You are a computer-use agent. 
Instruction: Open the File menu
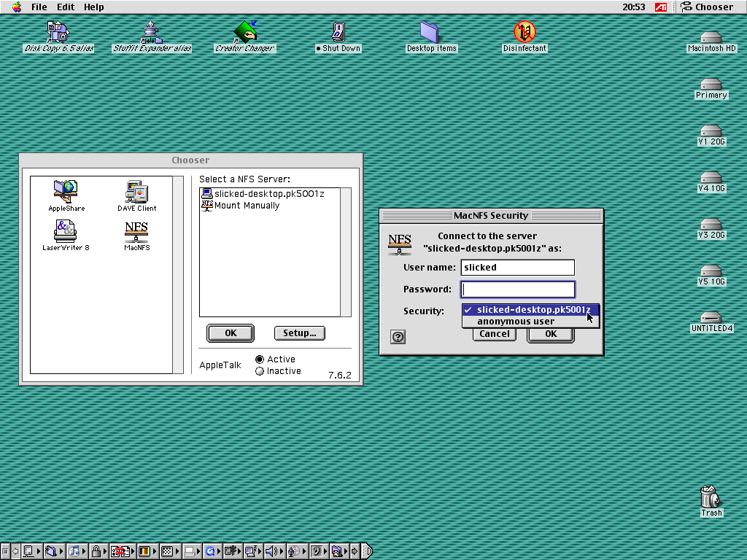[x=39, y=7]
